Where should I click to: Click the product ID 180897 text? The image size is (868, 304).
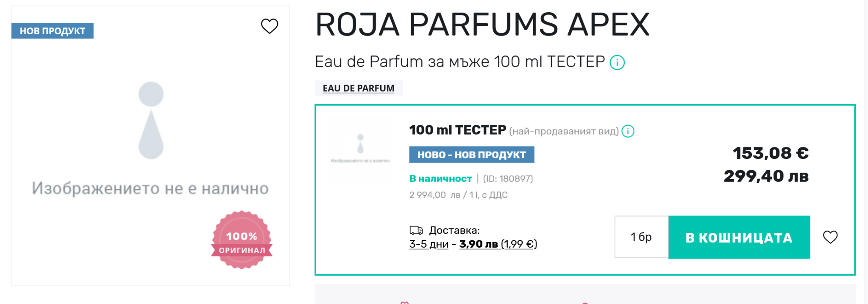(x=508, y=179)
